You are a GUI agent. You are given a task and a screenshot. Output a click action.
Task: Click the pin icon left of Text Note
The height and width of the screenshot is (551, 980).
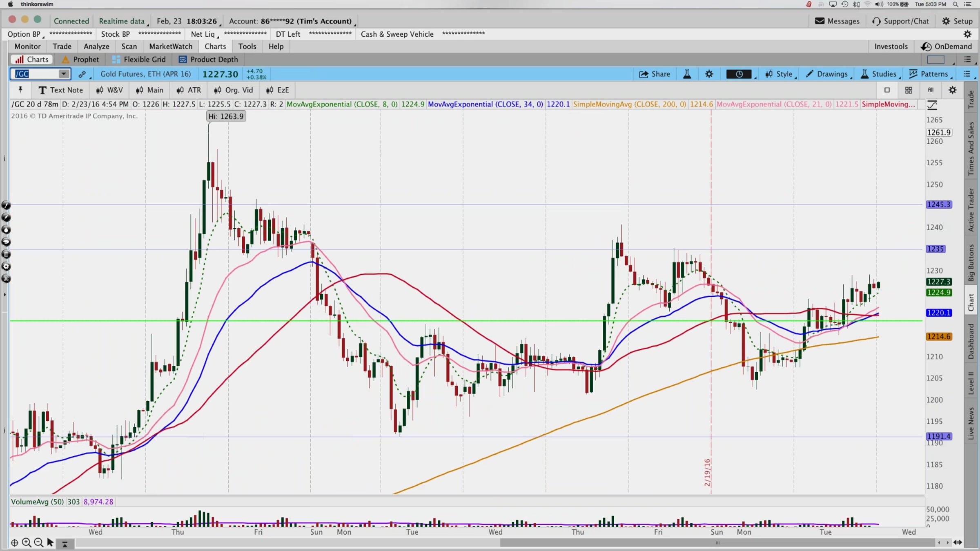(x=20, y=90)
